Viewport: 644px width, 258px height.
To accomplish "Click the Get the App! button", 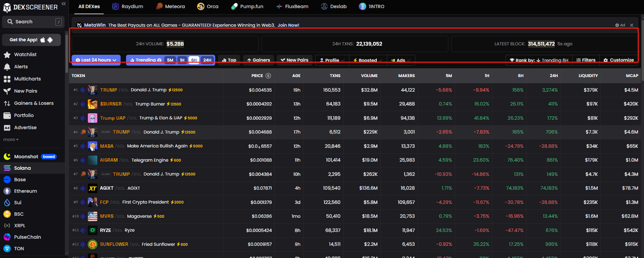I will point(31,40).
